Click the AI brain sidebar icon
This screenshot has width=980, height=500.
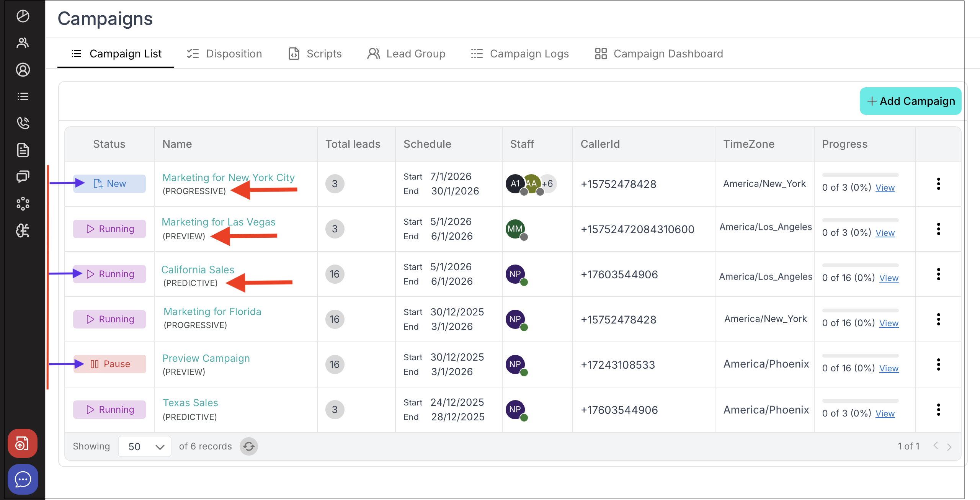pyautogui.click(x=23, y=230)
